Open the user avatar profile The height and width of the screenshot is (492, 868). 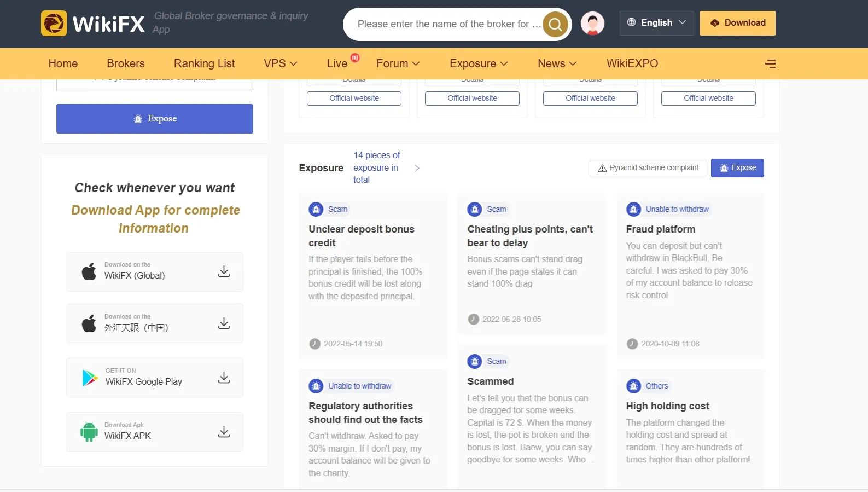(592, 23)
